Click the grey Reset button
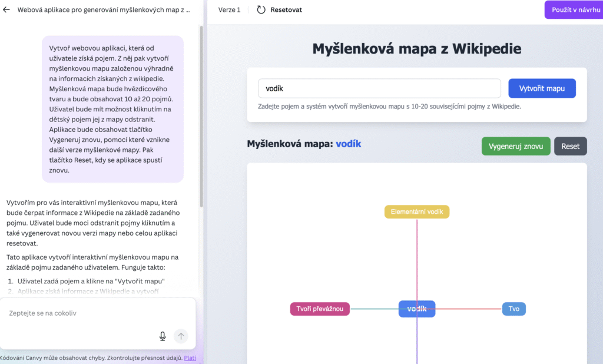The width and height of the screenshot is (603, 364). (x=570, y=146)
